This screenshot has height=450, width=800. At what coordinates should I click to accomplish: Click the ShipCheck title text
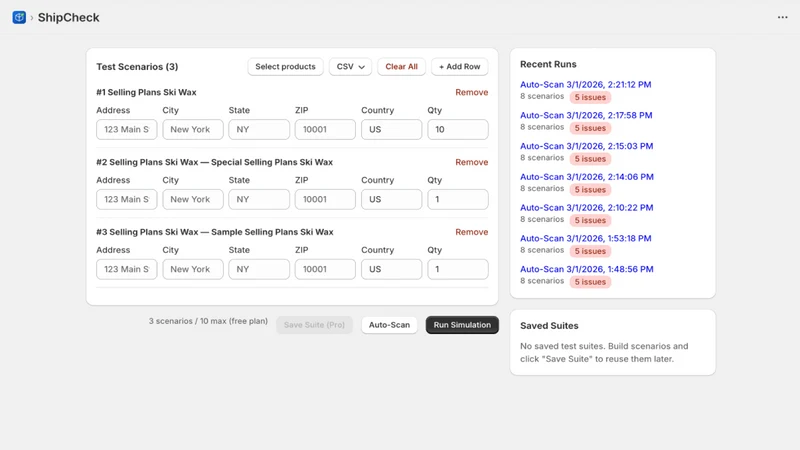click(x=68, y=17)
